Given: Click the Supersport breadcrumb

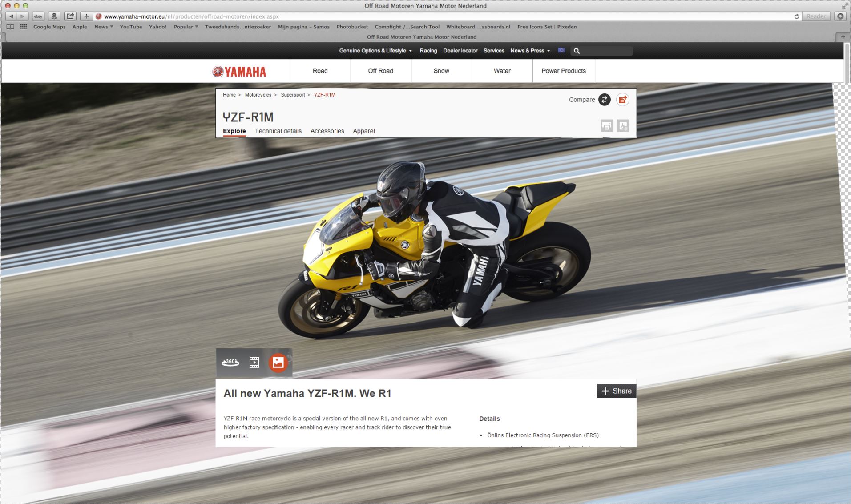Looking at the screenshot, I should pos(293,95).
